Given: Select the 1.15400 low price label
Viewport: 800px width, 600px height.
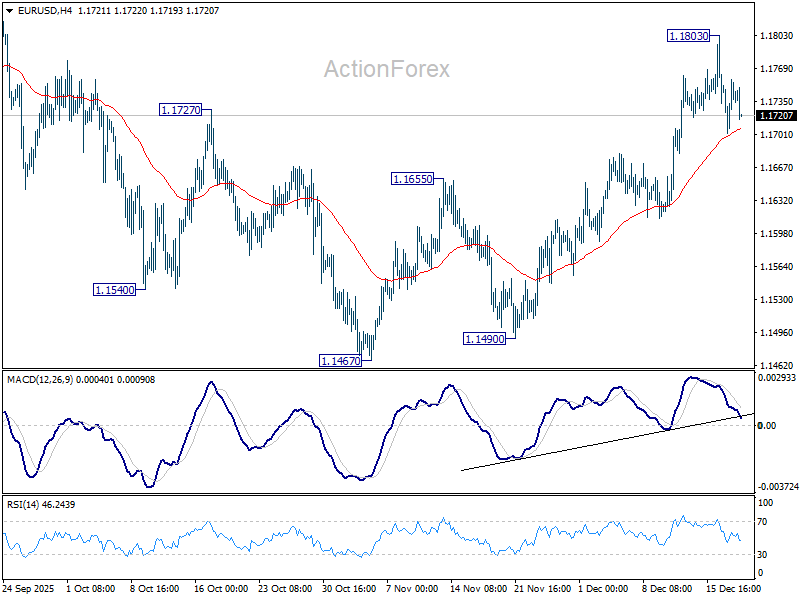Looking at the screenshot, I should (115, 290).
